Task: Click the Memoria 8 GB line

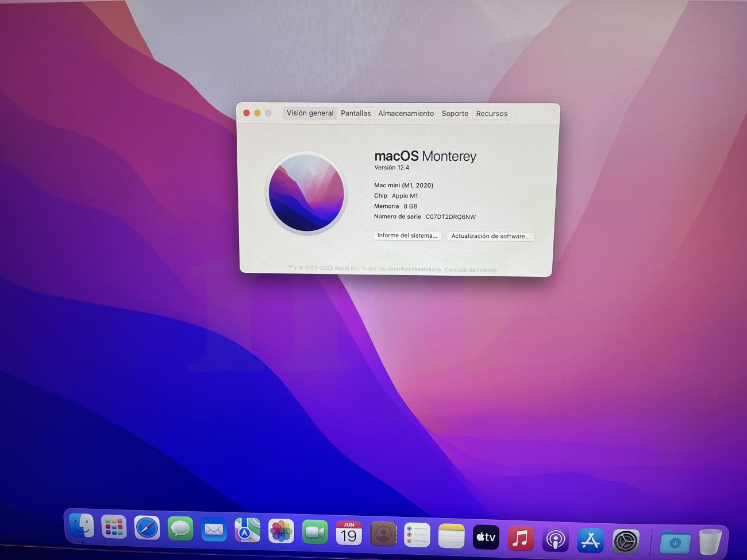Action: (396, 206)
